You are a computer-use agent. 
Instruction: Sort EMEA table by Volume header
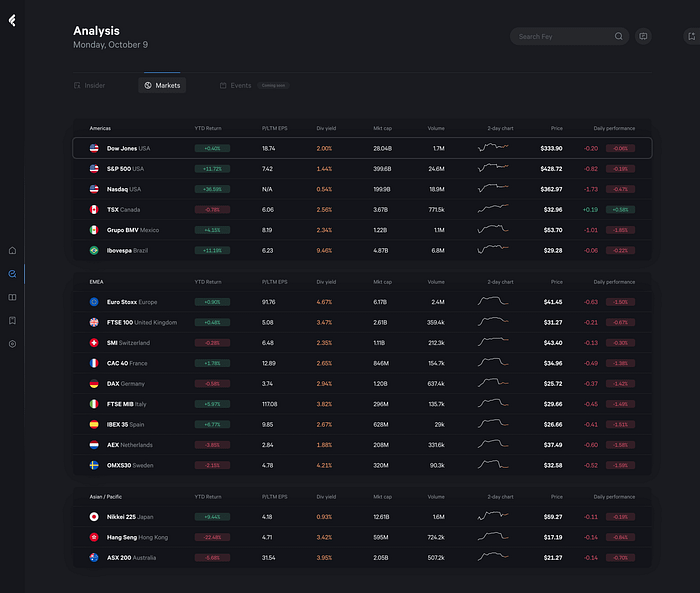tap(436, 282)
